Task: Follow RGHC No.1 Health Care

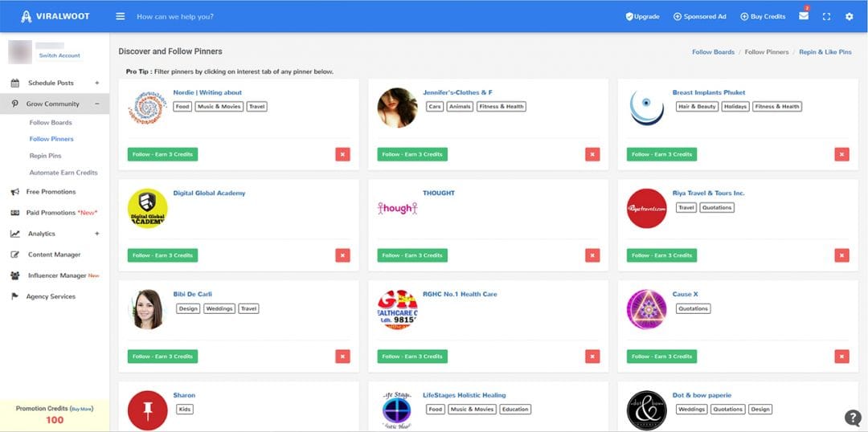Action: pyautogui.click(x=412, y=357)
